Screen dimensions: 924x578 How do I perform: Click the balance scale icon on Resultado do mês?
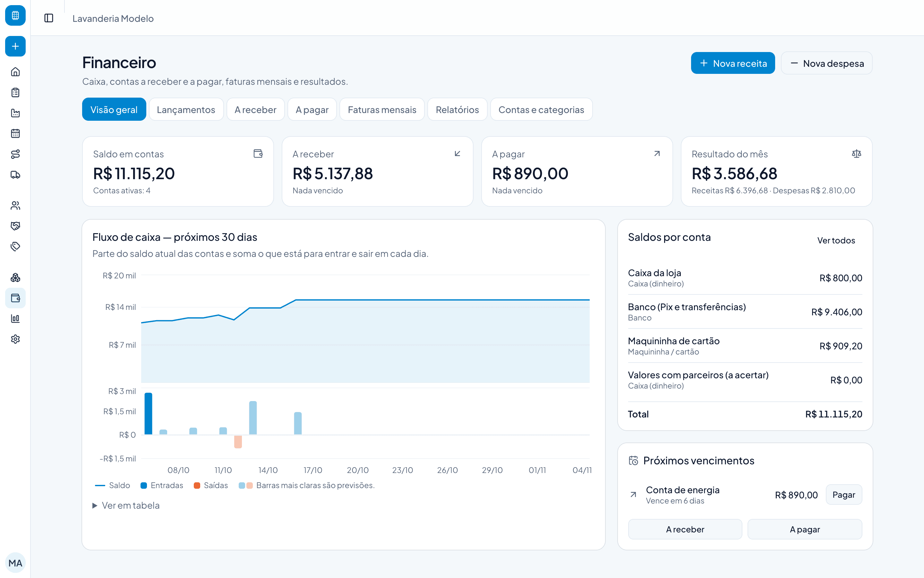pyautogui.click(x=856, y=154)
